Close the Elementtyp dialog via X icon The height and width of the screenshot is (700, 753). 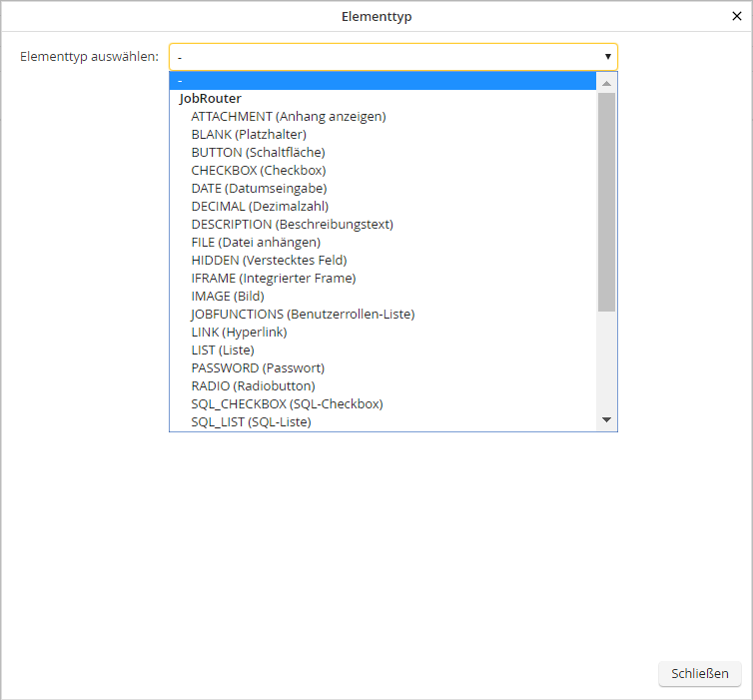(736, 16)
